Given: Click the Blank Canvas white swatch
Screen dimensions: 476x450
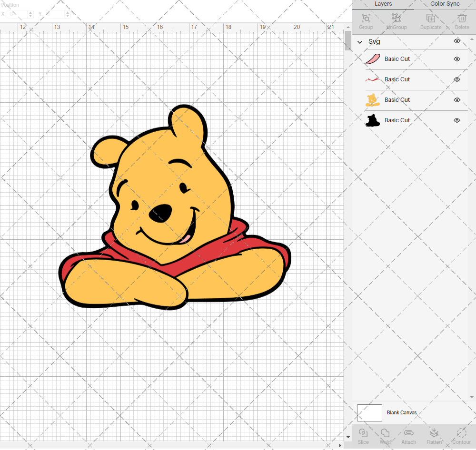Looking at the screenshot, I should (x=369, y=413).
